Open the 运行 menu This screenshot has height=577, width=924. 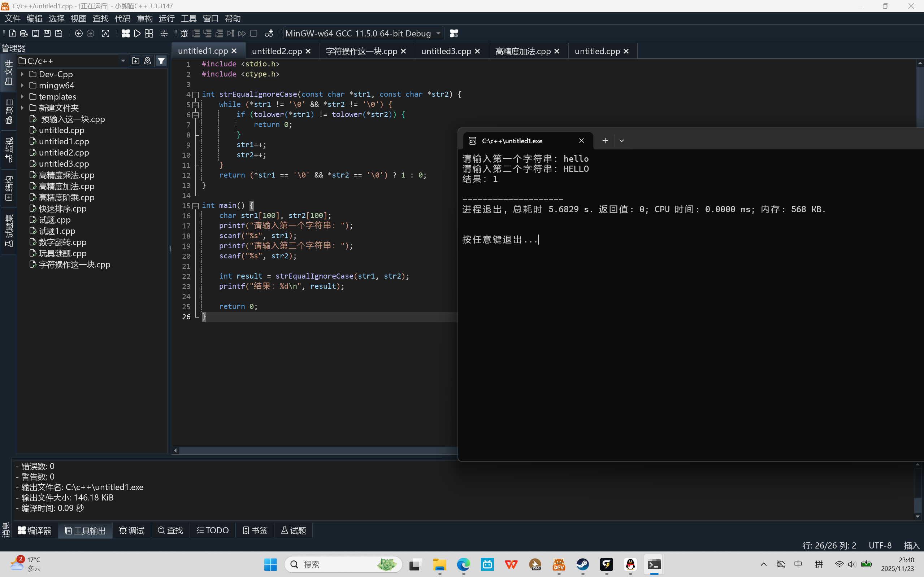(x=166, y=18)
